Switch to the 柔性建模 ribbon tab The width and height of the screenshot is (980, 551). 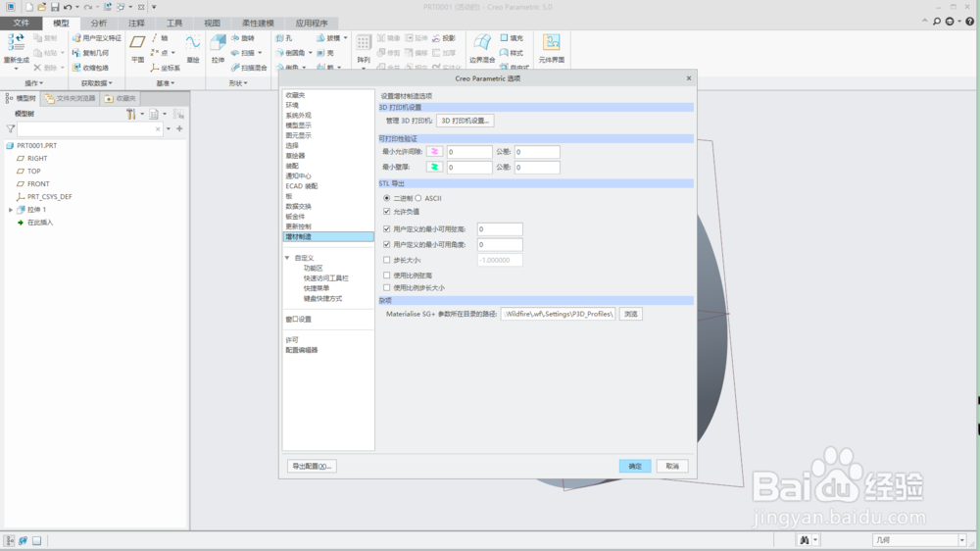coord(258,24)
